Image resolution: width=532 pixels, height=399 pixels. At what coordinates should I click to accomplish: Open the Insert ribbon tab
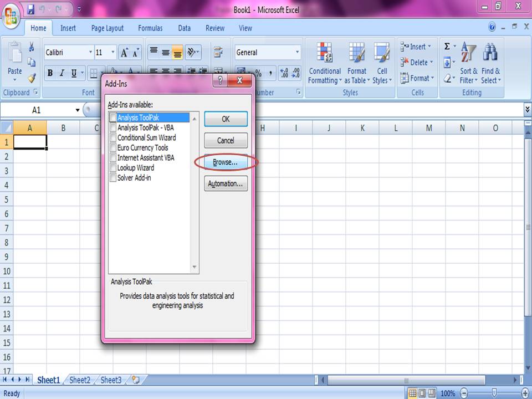pyautogui.click(x=68, y=28)
